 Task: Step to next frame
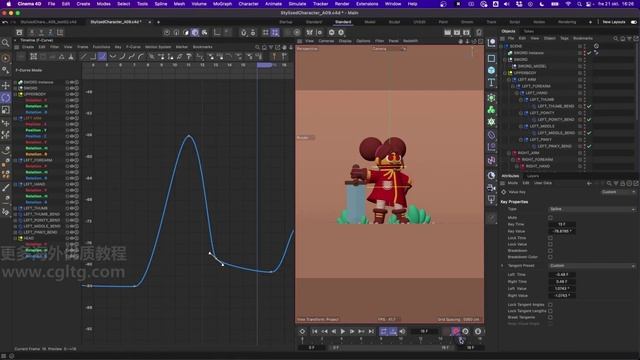point(352,331)
